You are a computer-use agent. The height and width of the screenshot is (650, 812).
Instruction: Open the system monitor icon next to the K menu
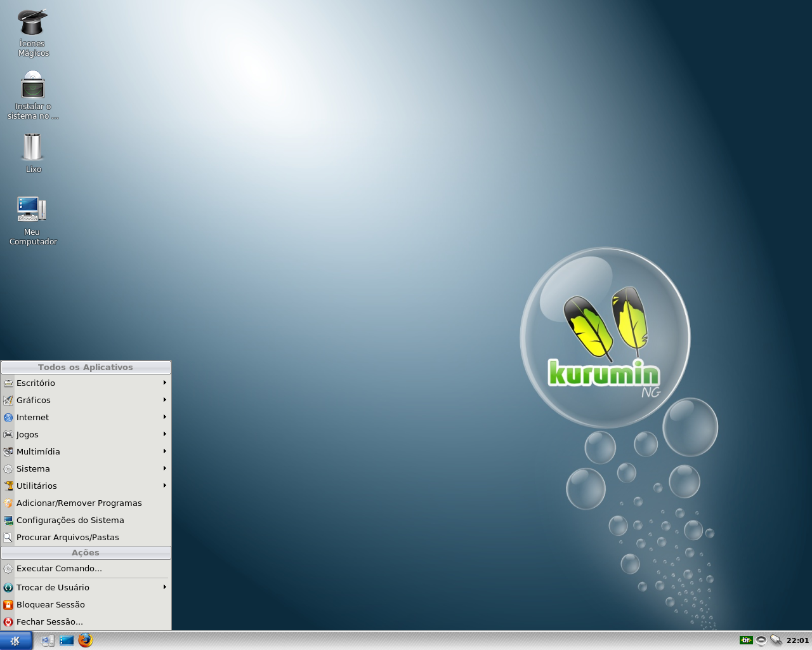(x=47, y=641)
